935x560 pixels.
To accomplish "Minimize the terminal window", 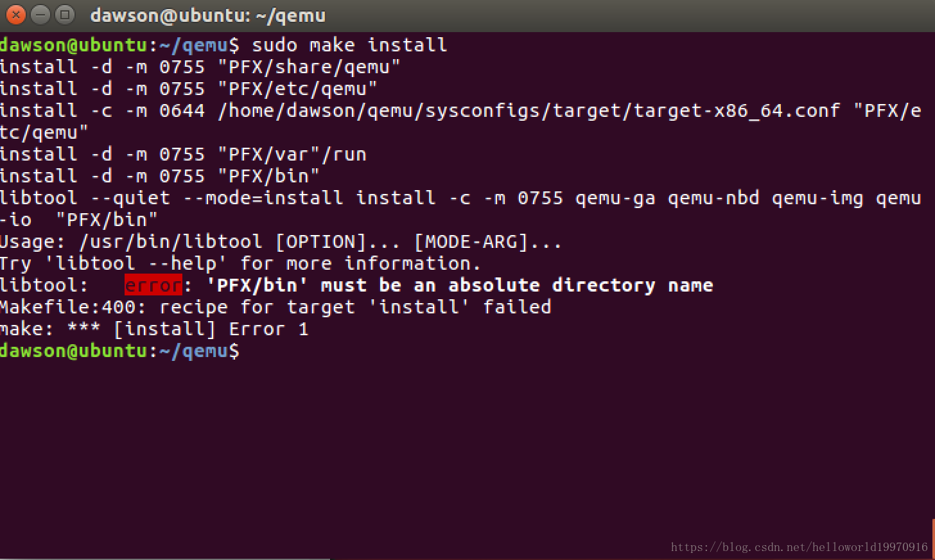I will (40, 15).
